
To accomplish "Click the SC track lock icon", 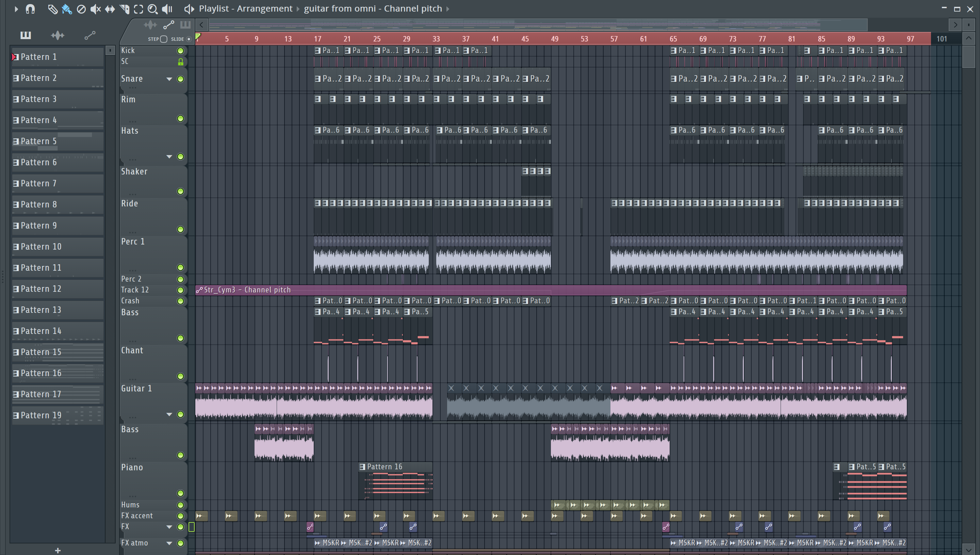I will pos(180,62).
